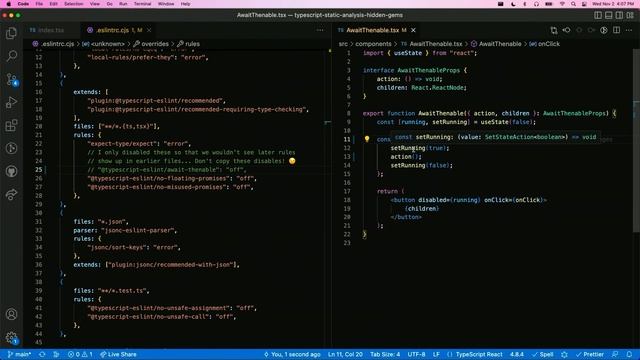Click the Ln 11, Col 20 indicator
This screenshot has width=640, height=360.
345,354
